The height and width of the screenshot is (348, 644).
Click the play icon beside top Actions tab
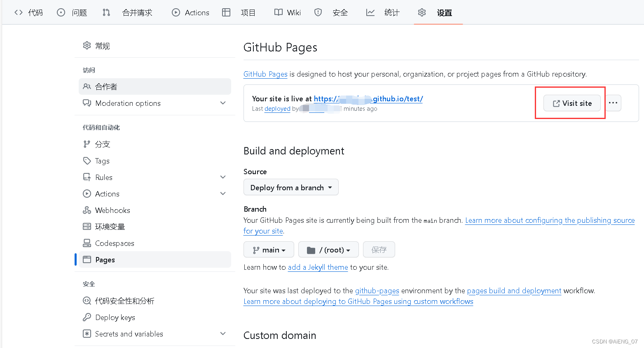click(176, 12)
